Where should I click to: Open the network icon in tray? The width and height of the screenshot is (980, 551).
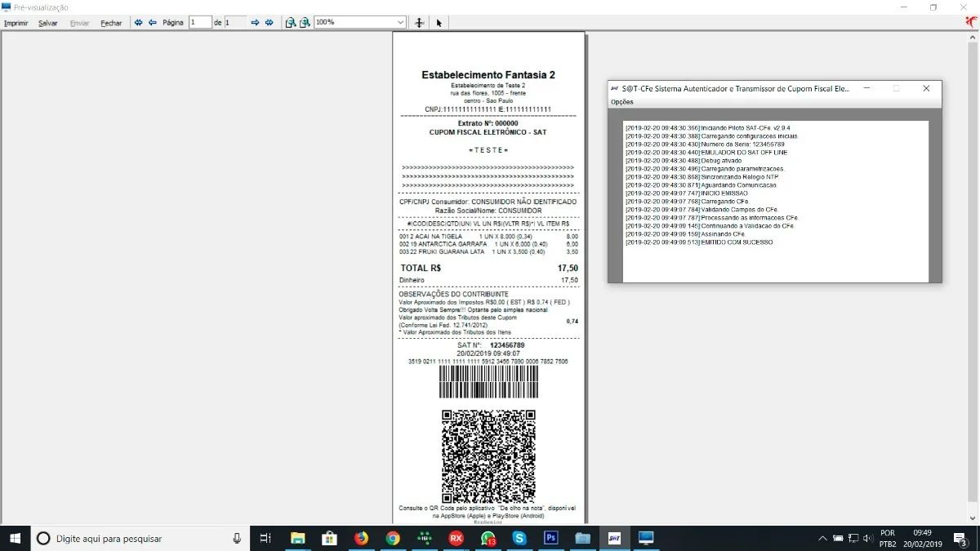(853, 539)
